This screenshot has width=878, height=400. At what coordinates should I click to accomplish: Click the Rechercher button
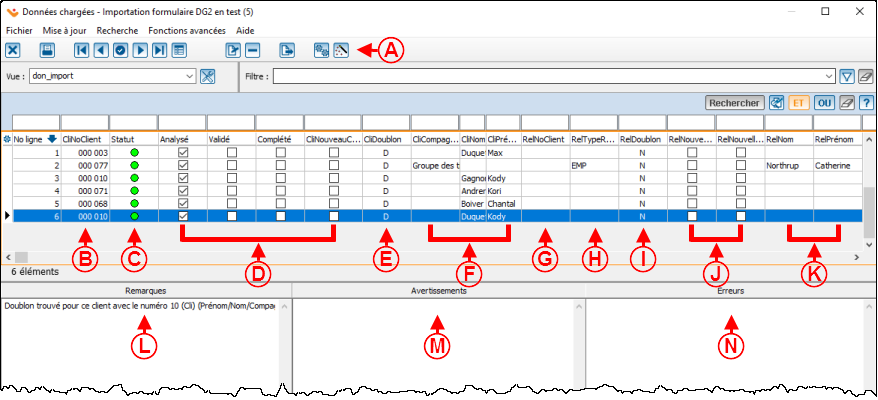coord(734,102)
